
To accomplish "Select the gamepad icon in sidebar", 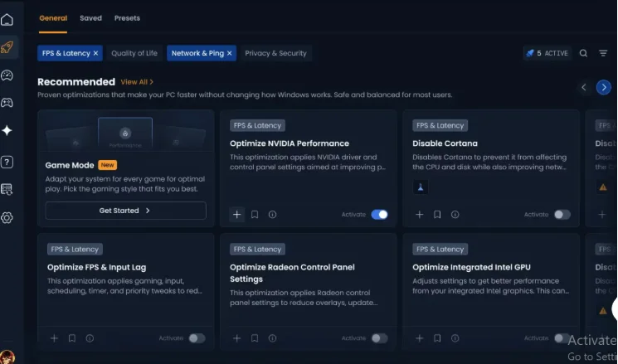I will click(7, 103).
